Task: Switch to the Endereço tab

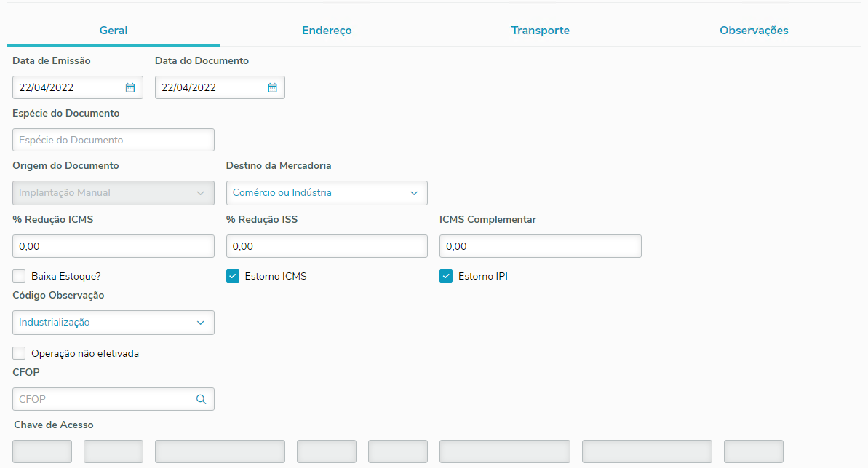Action: click(x=327, y=31)
